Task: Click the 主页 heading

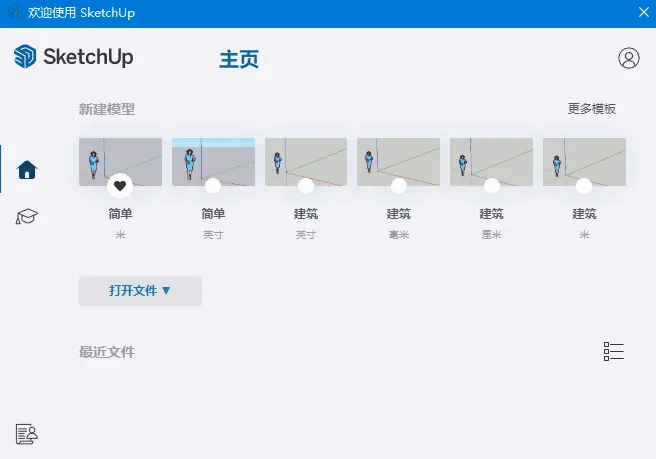Action: [239, 59]
